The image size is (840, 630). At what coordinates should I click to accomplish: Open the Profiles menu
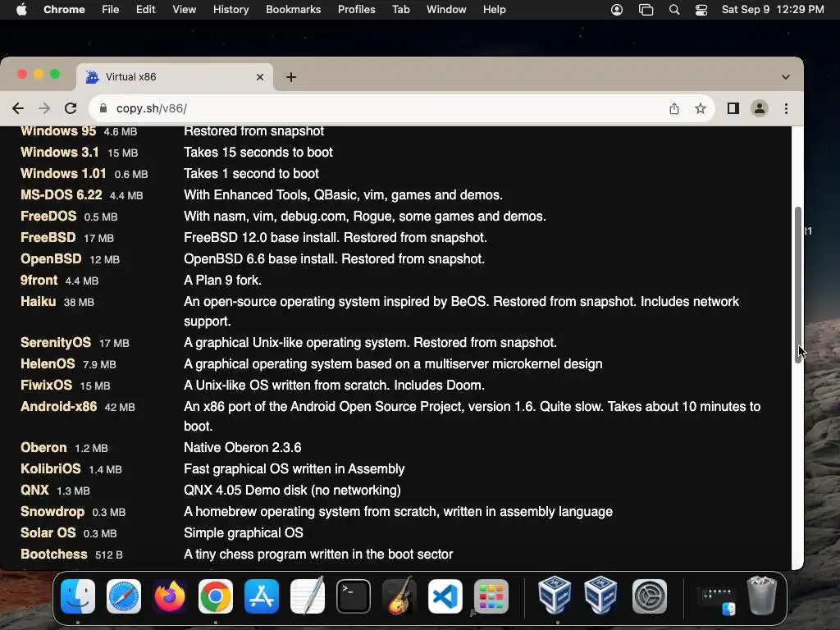tap(356, 10)
